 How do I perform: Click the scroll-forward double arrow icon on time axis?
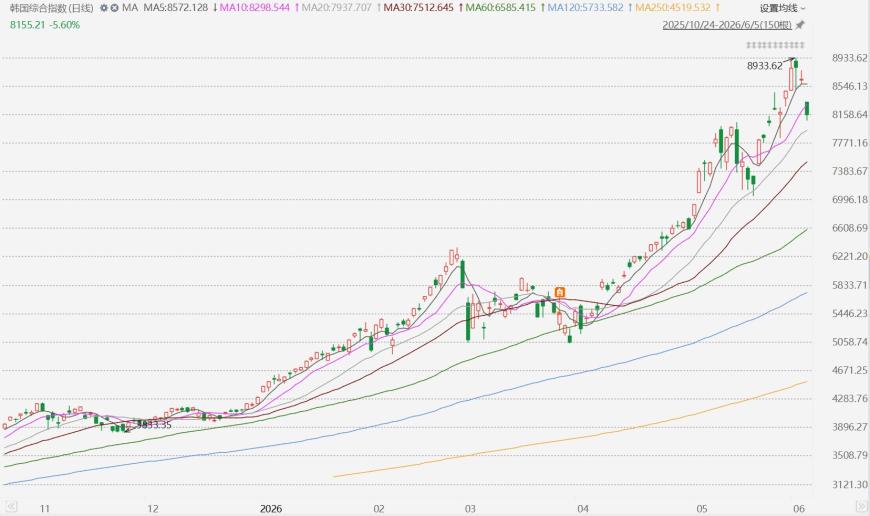tap(862, 507)
